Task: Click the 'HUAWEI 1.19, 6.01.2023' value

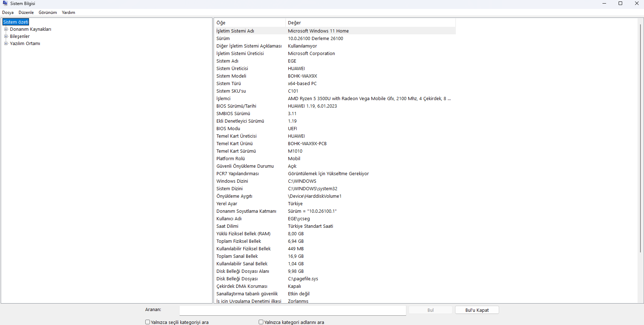Action: tap(312, 106)
